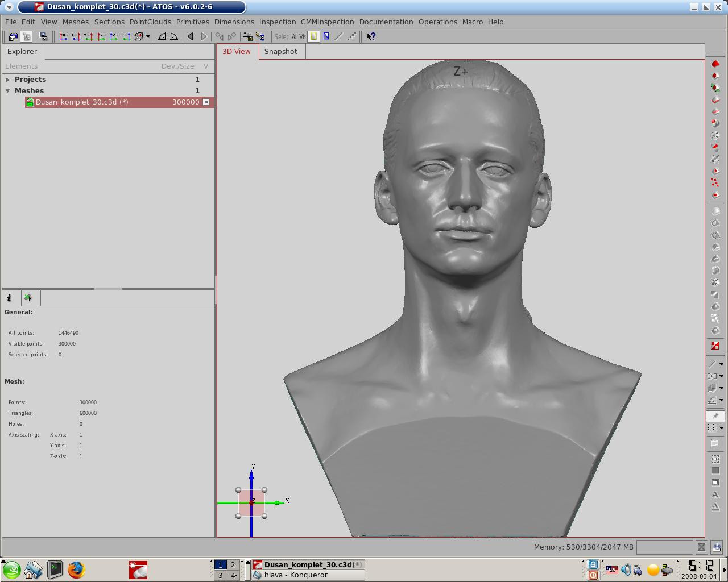Switch to virtual desktop 2
728x582 pixels.
click(x=233, y=564)
